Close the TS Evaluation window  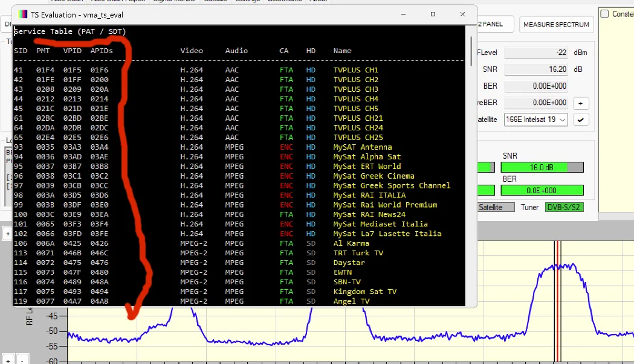[462, 14]
